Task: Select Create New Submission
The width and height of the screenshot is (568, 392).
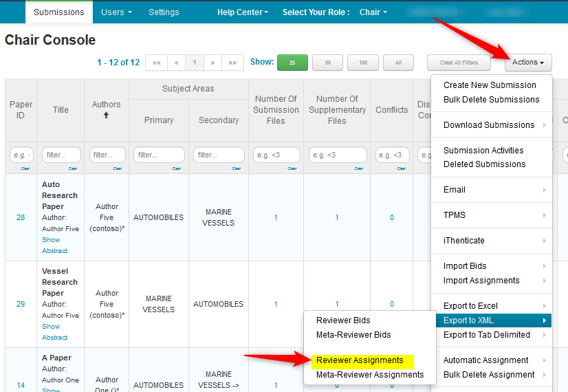Action: [x=490, y=85]
